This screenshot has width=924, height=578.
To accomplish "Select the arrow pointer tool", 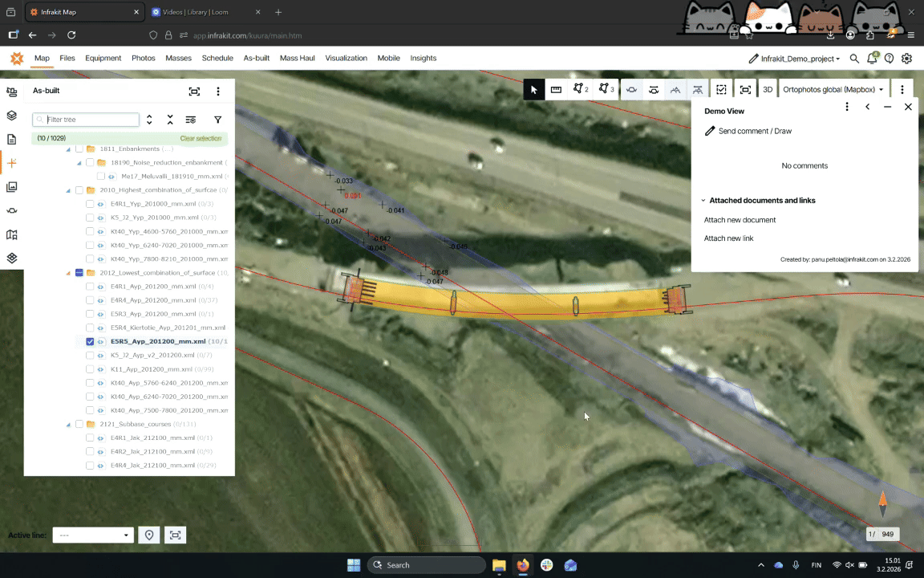I will pos(534,90).
